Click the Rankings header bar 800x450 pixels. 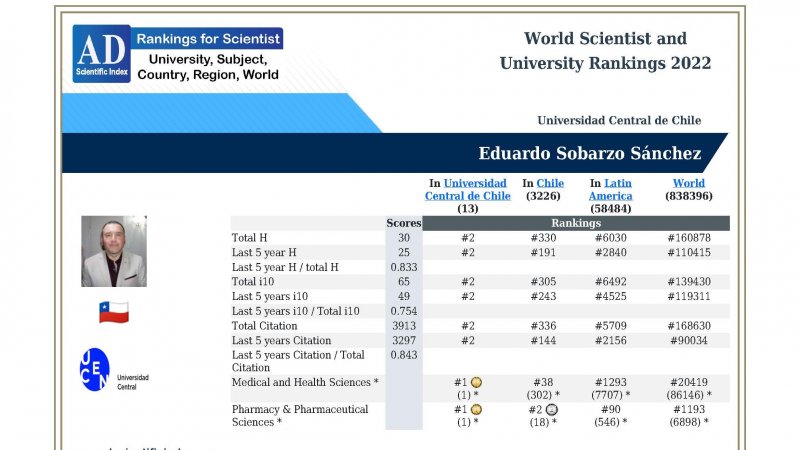(576, 223)
